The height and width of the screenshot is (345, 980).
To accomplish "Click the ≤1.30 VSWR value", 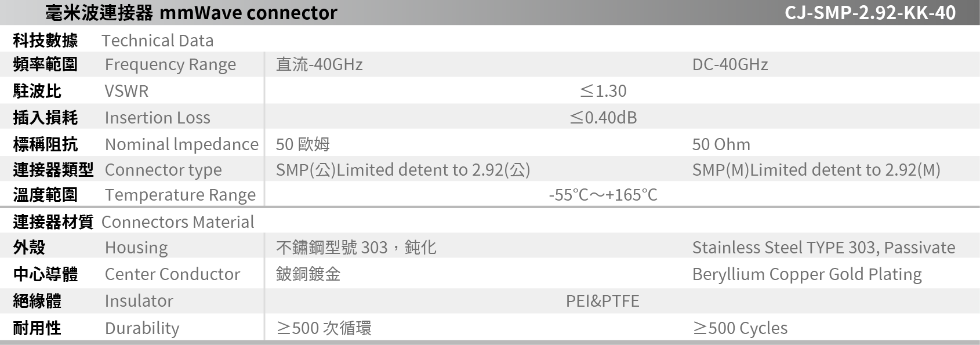I will tap(603, 91).
